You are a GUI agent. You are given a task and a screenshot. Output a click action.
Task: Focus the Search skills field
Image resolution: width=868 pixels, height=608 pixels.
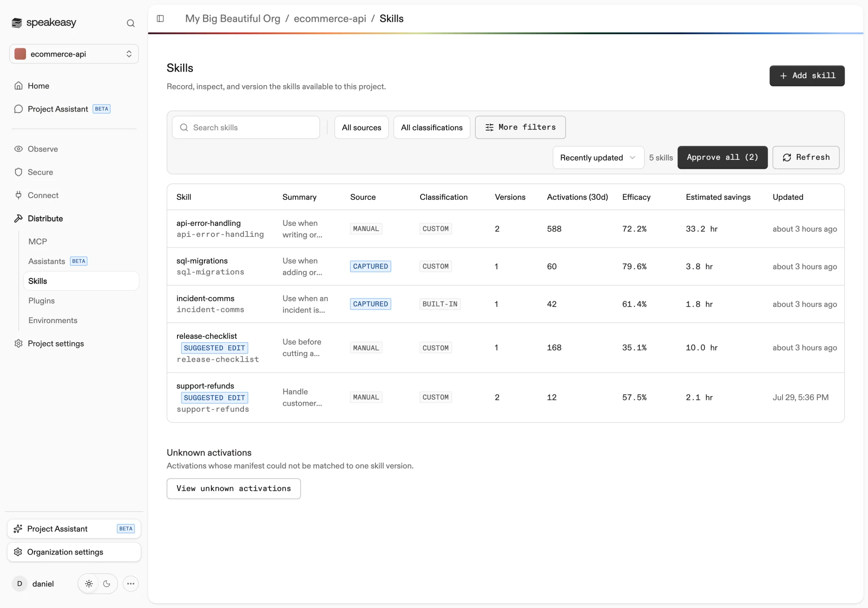click(x=246, y=127)
